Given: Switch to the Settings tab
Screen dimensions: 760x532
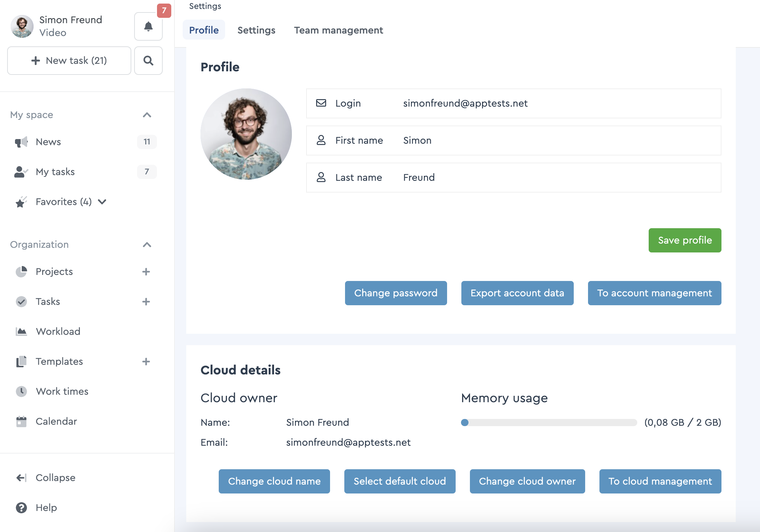Looking at the screenshot, I should (256, 30).
